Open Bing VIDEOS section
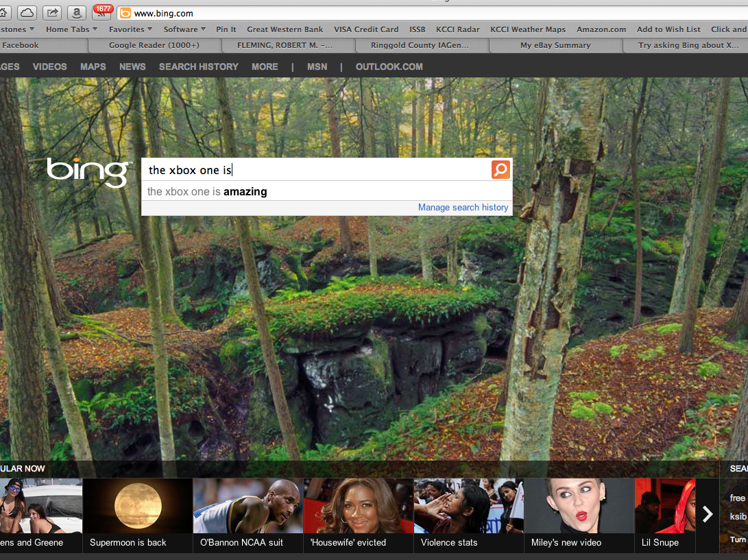The height and width of the screenshot is (560, 748). (x=49, y=66)
